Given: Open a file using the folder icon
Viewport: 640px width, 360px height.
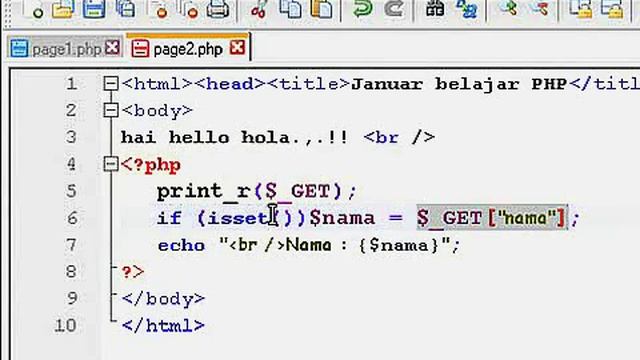Looking at the screenshot, I should (x=63, y=8).
